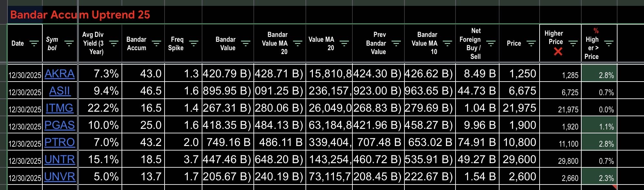Open the Bandar Value filter icon
Viewport: 644px width, 190px height.
[x=246, y=43]
